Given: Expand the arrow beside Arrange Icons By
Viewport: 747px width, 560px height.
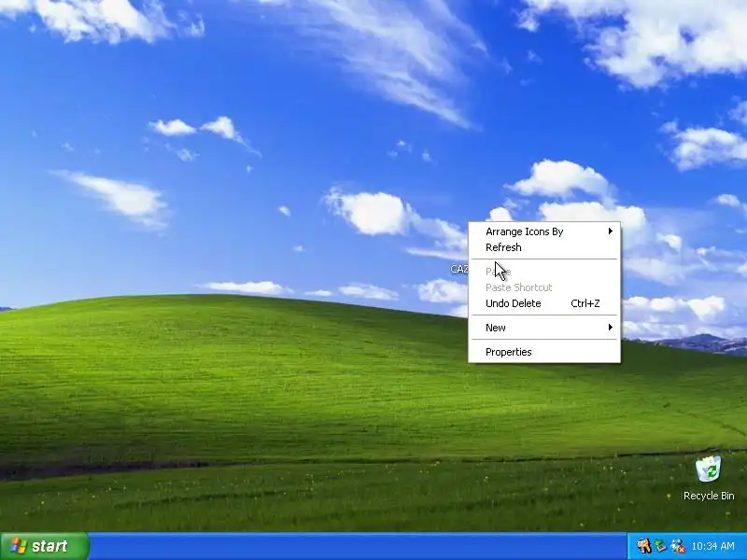Looking at the screenshot, I should pyautogui.click(x=611, y=231).
